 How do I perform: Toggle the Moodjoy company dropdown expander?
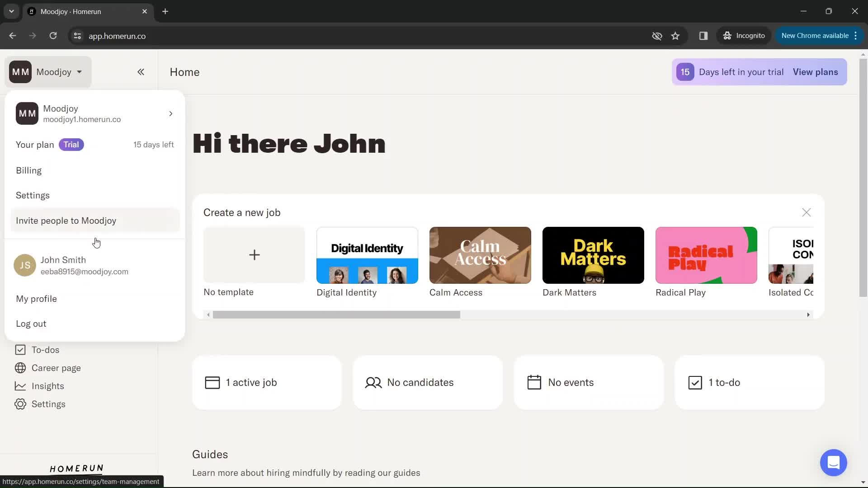(47, 71)
